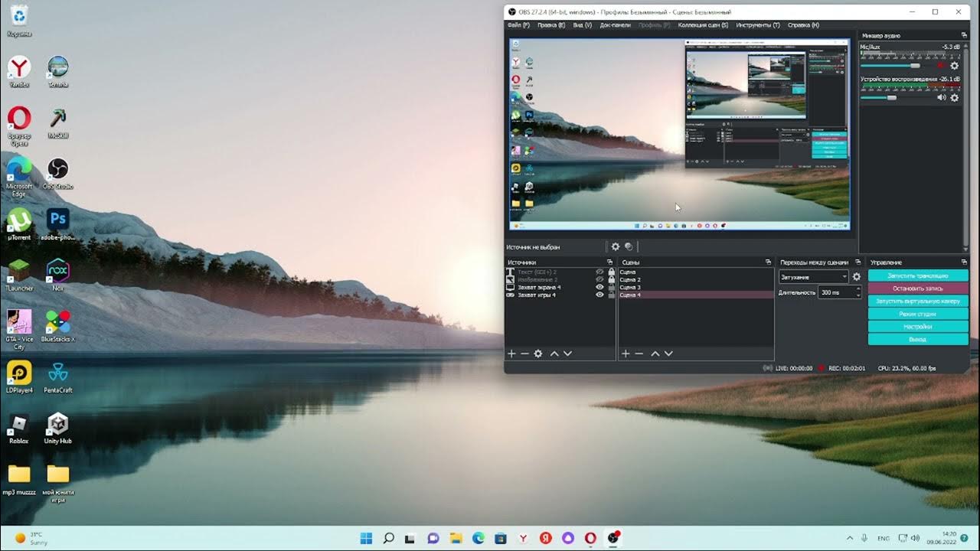The height and width of the screenshot is (551, 980).
Task: Open the Коллекция сцен menu
Action: tap(703, 25)
